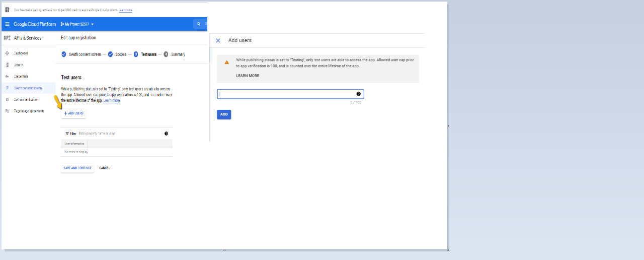Viewport: 644px width, 260px height.
Task: Go to OAuth consent screen step
Action: tap(81, 54)
